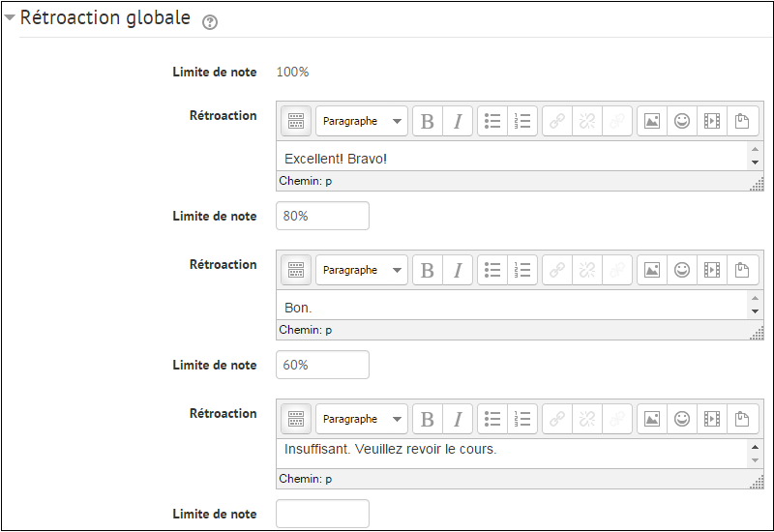Collapse the Rétroaction globale section

[x=10, y=18]
